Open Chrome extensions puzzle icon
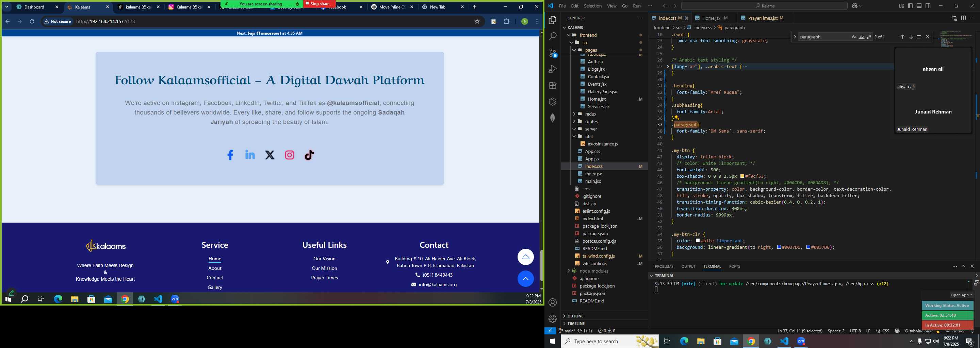The height and width of the screenshot is (348, 980). click(506, 22)
